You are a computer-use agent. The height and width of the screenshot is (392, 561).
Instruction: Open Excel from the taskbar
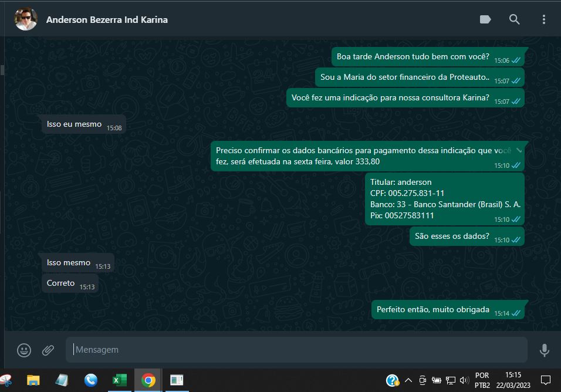pos(120,380)
